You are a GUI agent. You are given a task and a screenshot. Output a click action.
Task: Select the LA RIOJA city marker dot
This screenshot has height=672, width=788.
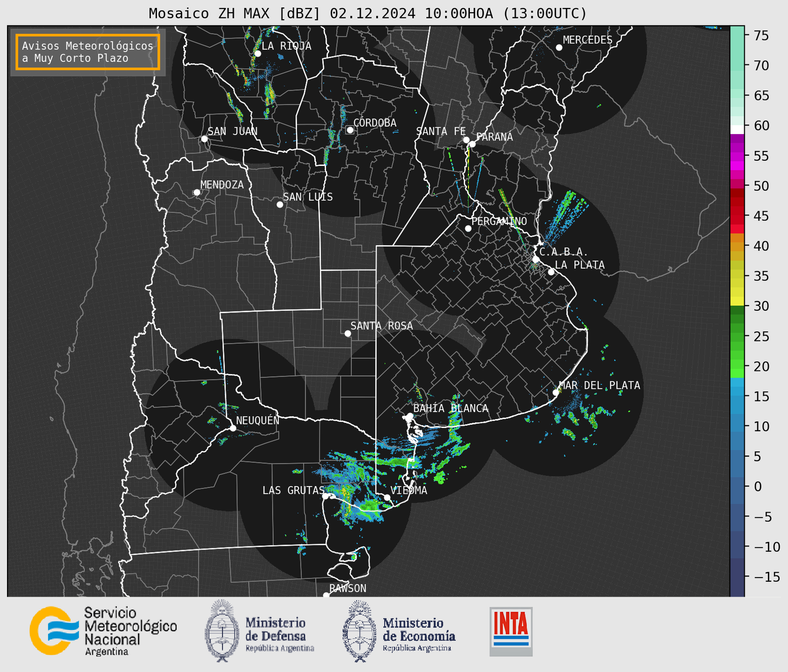(258, 54)
